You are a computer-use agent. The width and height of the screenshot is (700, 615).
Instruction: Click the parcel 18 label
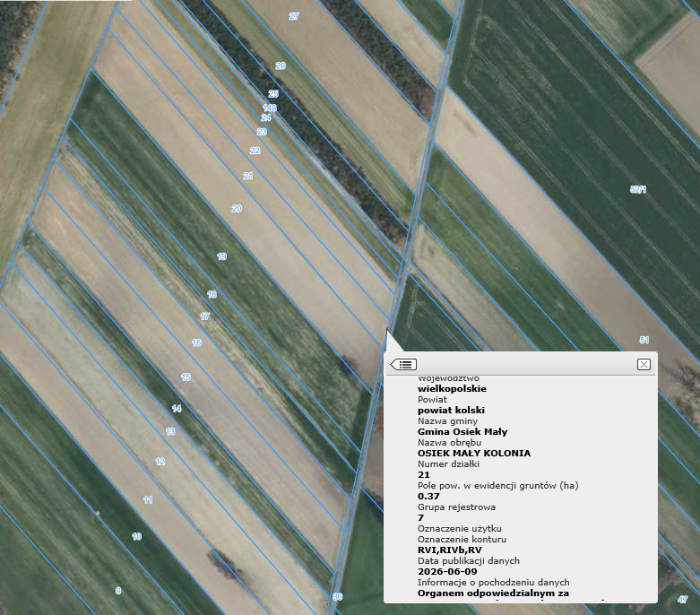click(x=212, y=294)
